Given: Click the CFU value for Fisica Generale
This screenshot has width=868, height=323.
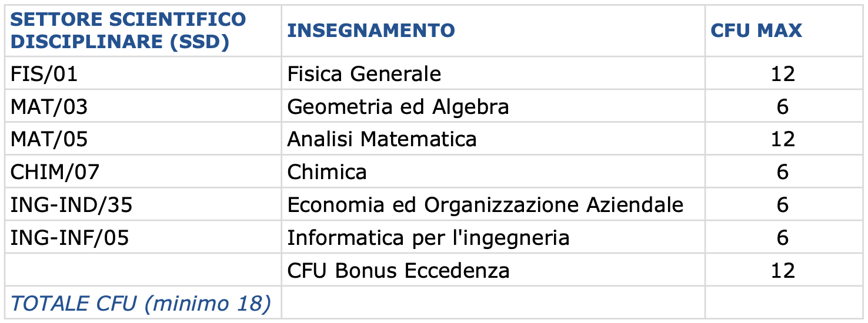Looking at the screenshot, I should point(783,73).
